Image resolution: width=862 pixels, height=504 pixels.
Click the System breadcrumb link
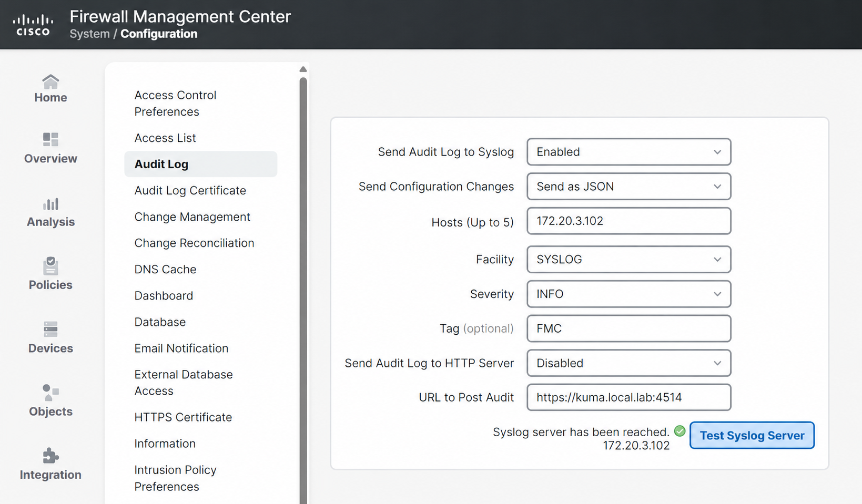[89, 34]
